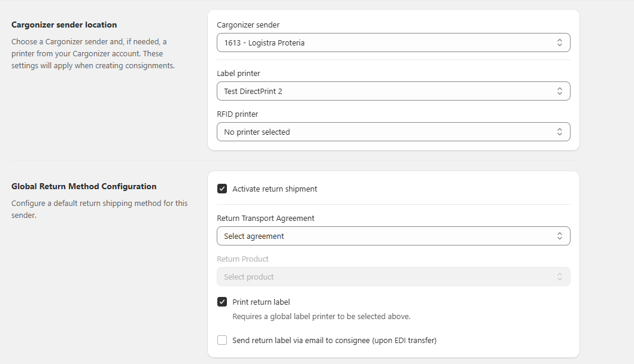Click the 'Requires a global label printer' help text
This screenshot has height=364, width=634.
click(x=321, y=316)
